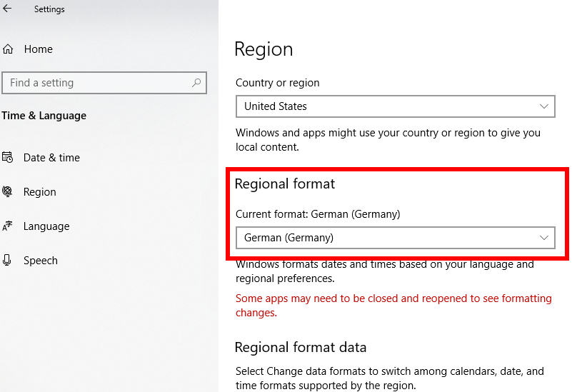Focus the Find a setting box
577x392 pixels.
pos(104,83)
